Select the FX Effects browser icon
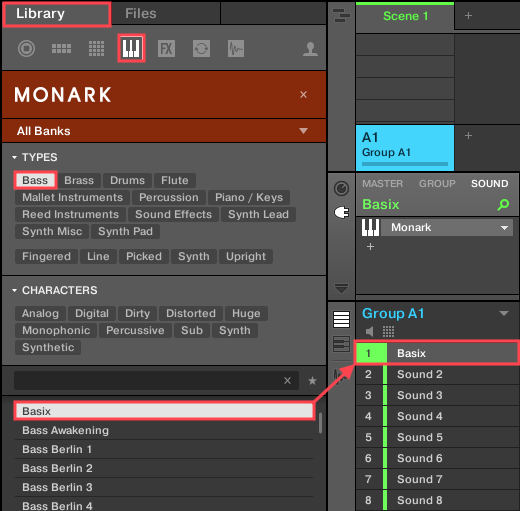The image size is (520, 511). [x=166, y=49]
